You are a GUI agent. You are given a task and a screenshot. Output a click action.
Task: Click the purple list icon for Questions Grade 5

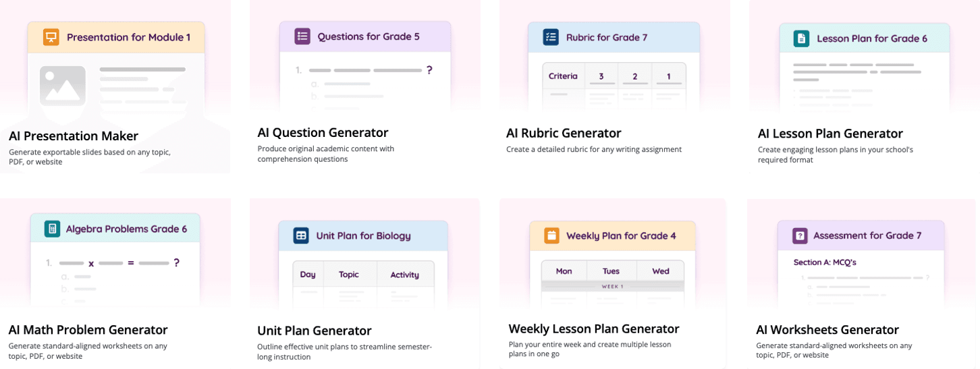(302, 36)
